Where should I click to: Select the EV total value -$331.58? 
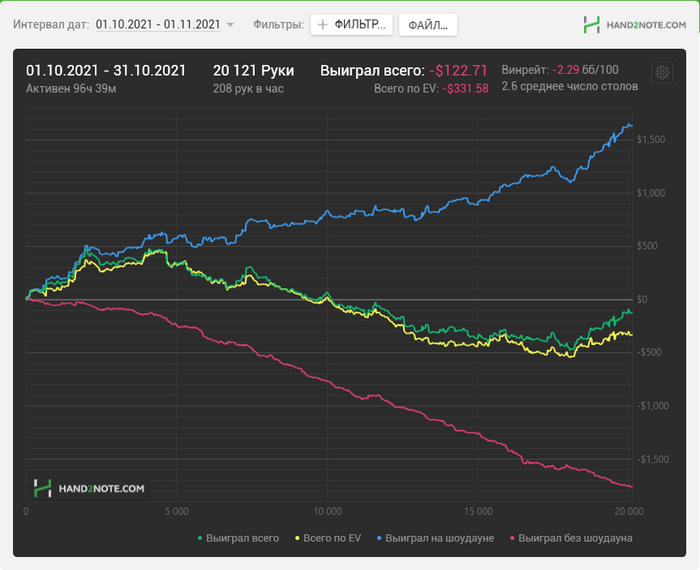pos(465,88)
